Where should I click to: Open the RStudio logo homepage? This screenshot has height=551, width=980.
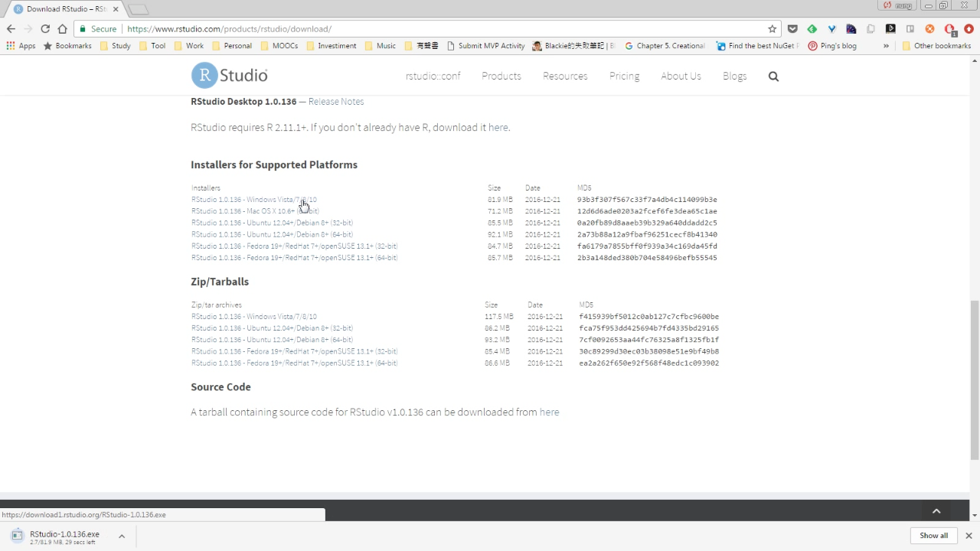click(x=229, y=75)
